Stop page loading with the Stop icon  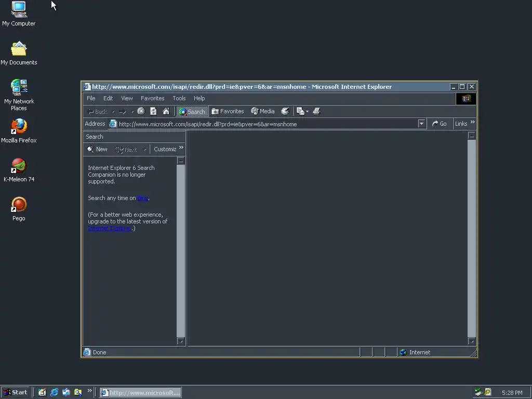tap(141, 111)
